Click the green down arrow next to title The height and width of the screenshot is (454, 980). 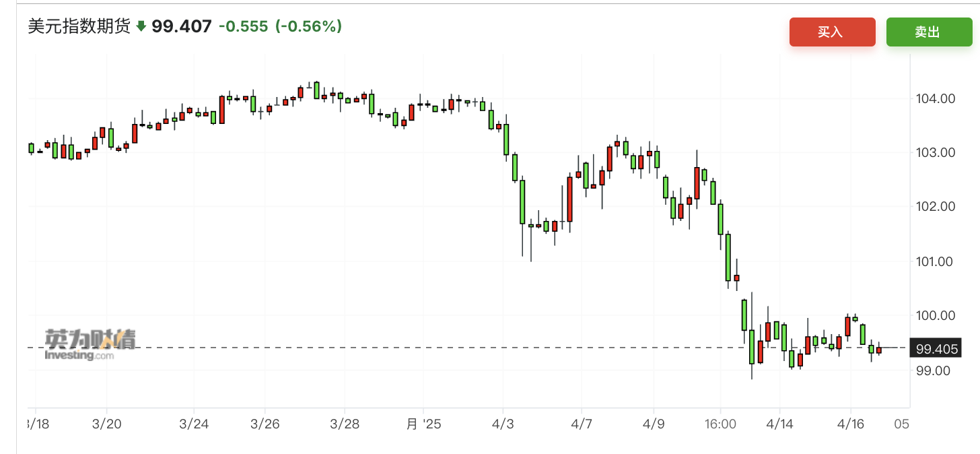[141, 27]
